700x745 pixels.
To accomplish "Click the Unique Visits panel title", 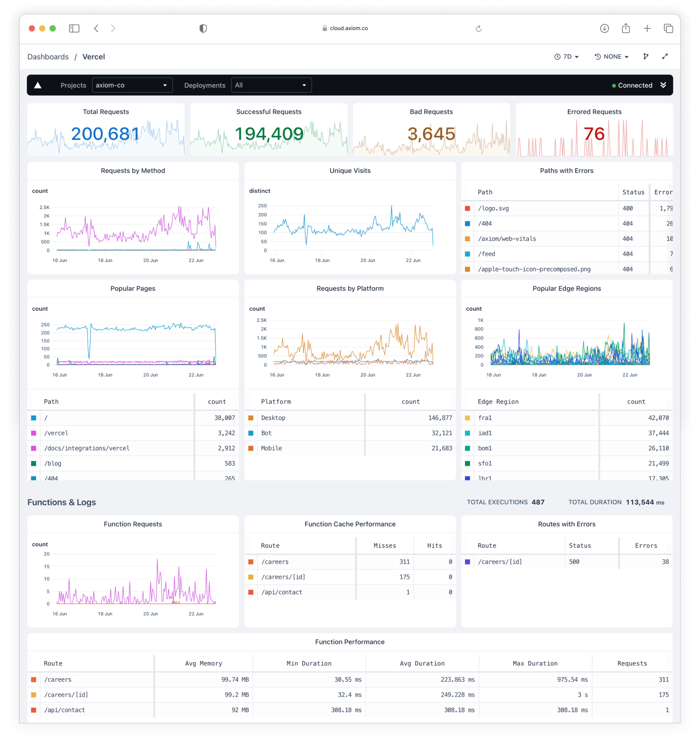I will click(350, 171).
